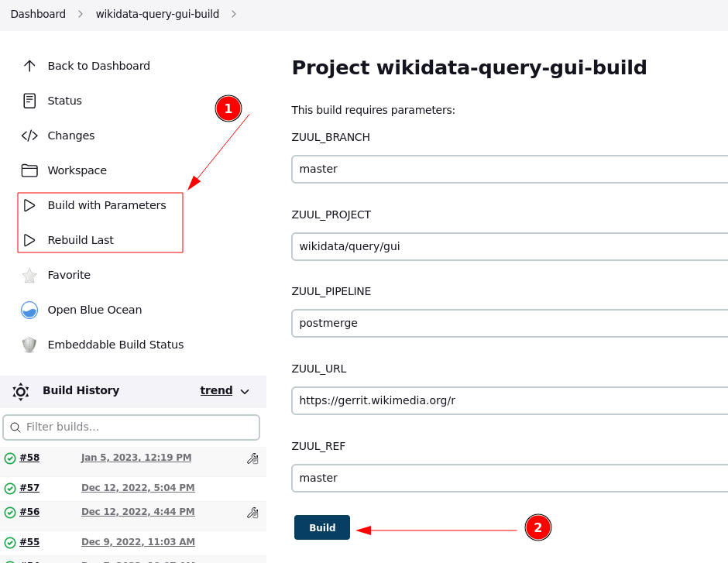Open build #56 link
Image resolution: width=728 pixels, height=563 pixels.
click(29, 512)
